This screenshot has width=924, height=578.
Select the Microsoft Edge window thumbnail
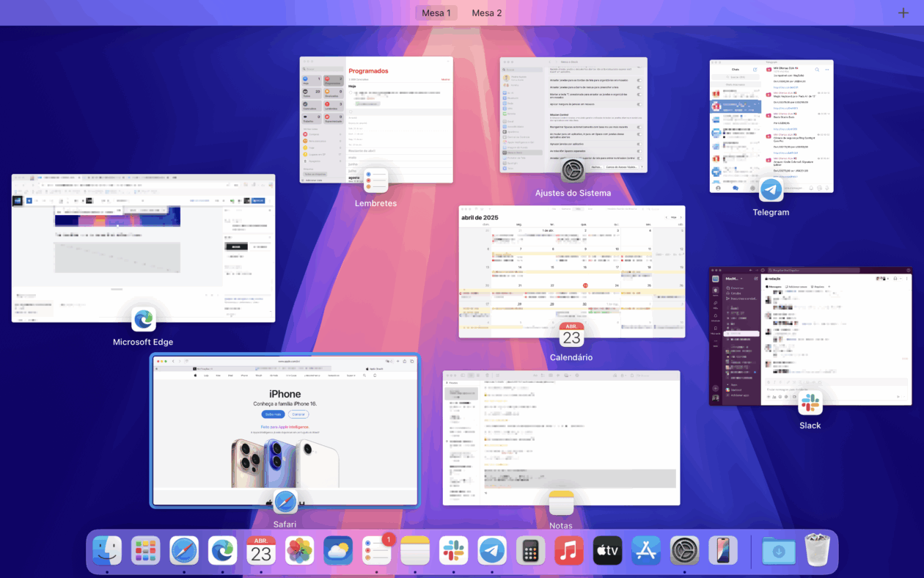(x=143, y=248)
